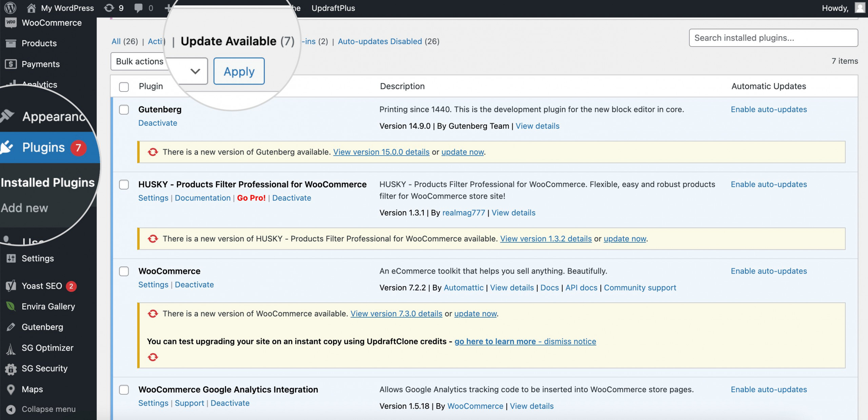
Task: Click the Yoast SEO icon
Action: 11,286
